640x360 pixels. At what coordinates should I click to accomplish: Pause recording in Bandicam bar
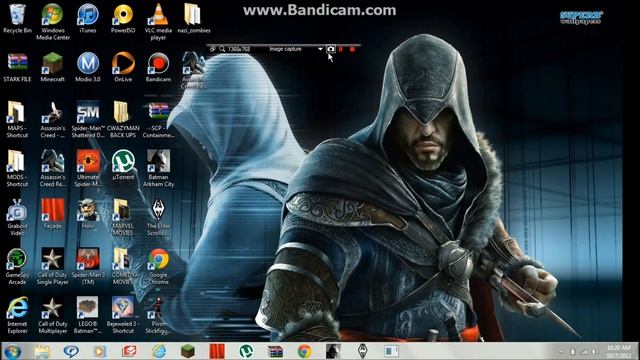coord(341,49)
